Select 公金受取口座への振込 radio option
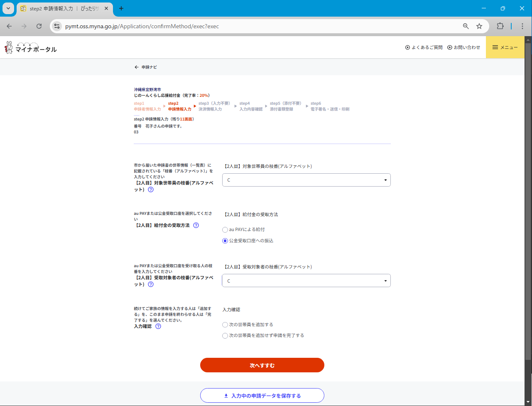 pos(225,241)
